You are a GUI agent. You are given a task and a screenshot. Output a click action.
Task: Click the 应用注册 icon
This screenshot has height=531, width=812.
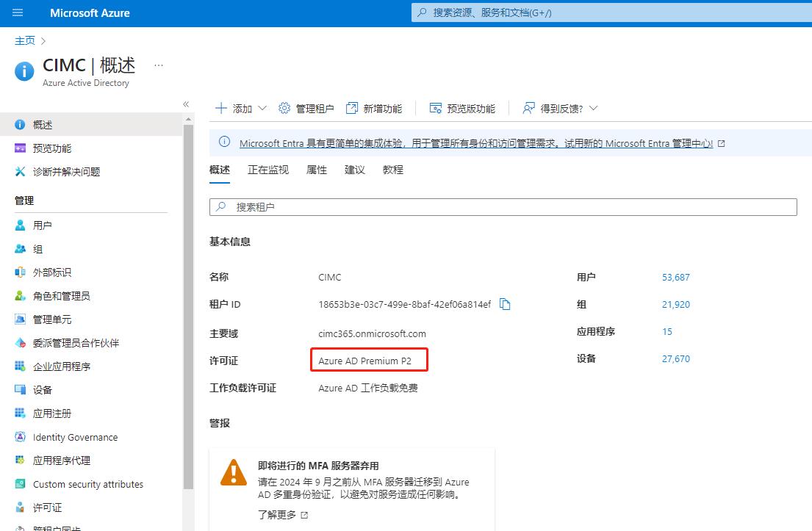20,413
